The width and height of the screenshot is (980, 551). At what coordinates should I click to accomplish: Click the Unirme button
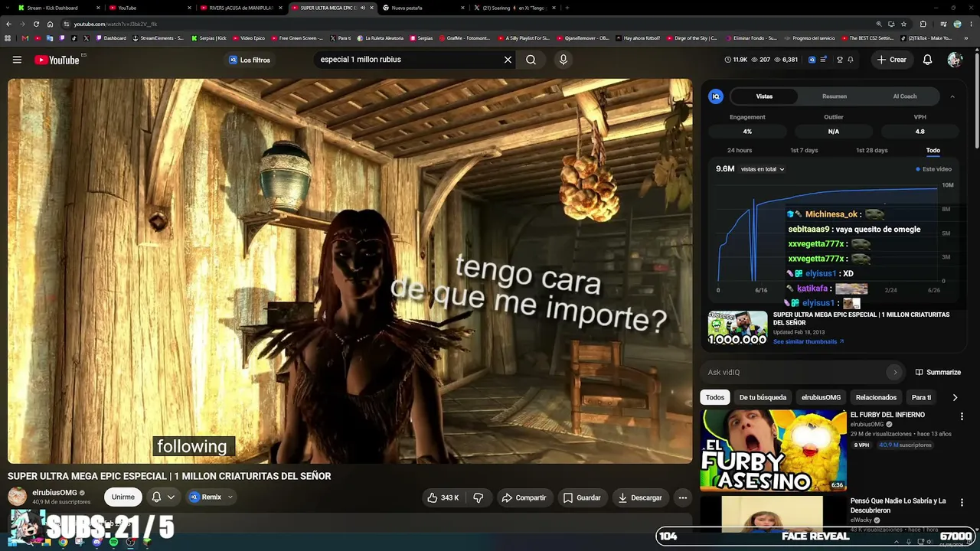(x=123, y=497)
